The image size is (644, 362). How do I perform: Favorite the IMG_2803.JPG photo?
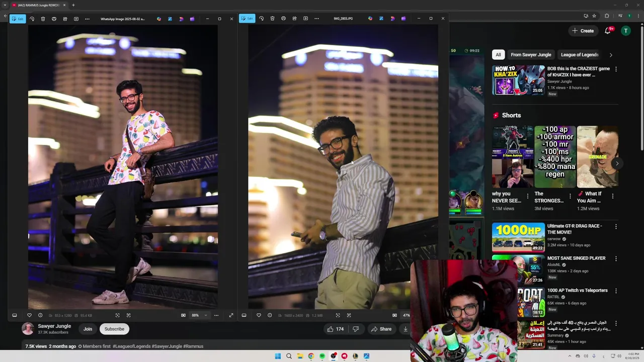tap(259, 315)
